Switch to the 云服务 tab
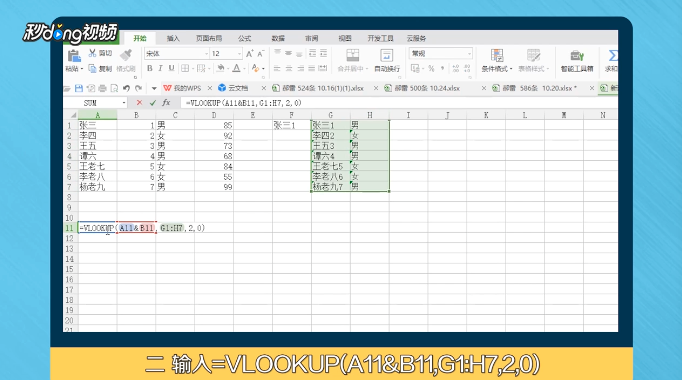Viewport: 682px width, 380px height. pos(416,38)
